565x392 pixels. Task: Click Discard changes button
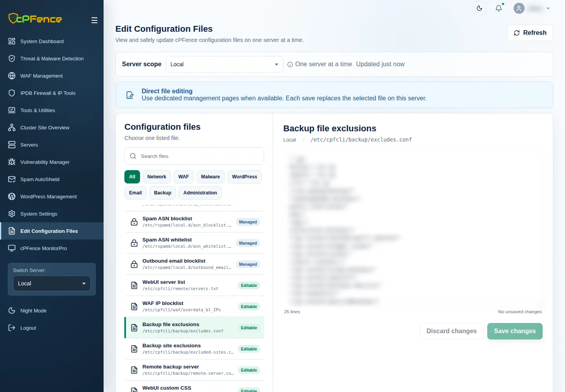(452, 331)
